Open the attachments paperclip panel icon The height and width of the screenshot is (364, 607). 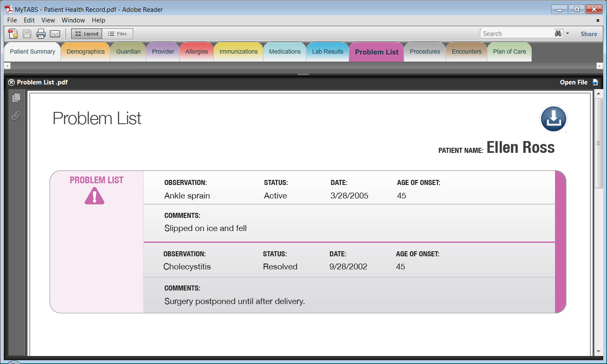16,116
